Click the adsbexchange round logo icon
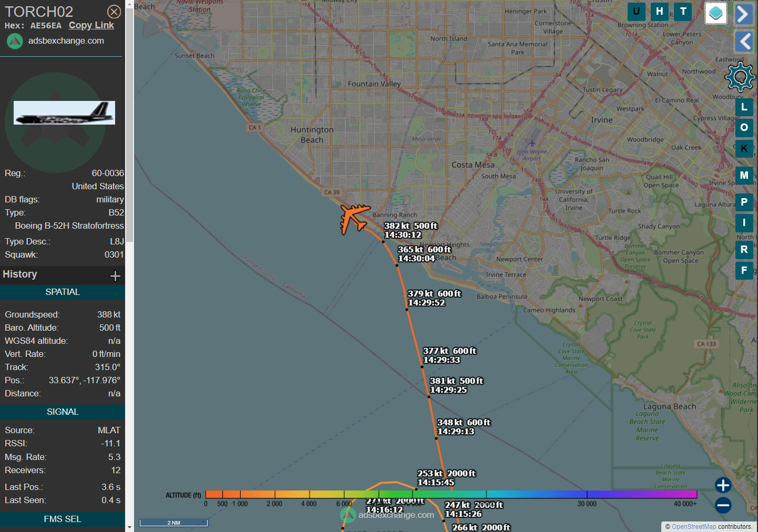758x532 pixels. click(15, 41)
